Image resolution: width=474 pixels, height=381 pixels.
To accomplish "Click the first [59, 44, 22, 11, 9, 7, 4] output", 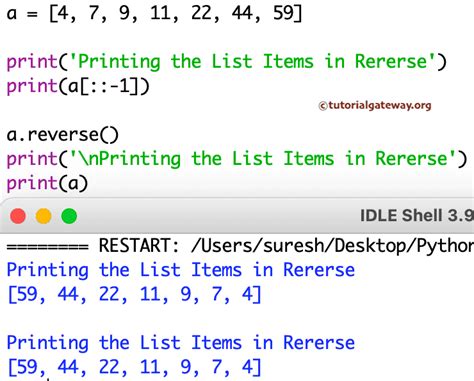I will 134,295.
